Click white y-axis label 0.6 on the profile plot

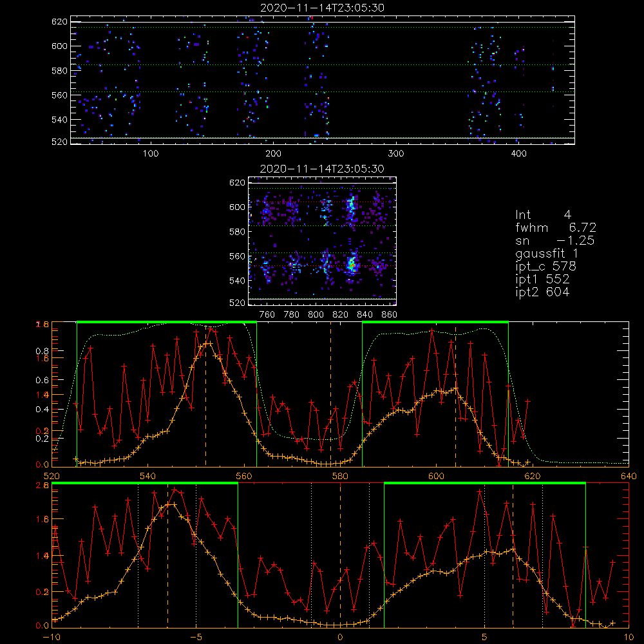tap(43, 381)
